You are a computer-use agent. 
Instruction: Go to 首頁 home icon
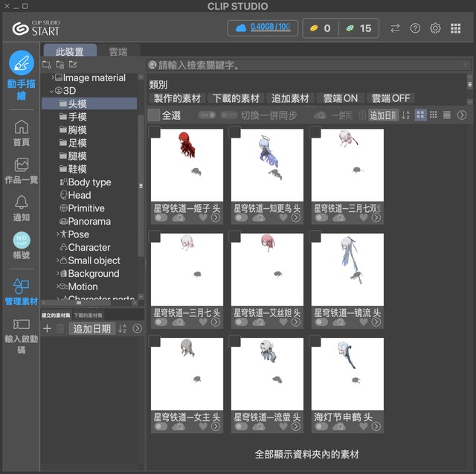click(x=22, y=126)
